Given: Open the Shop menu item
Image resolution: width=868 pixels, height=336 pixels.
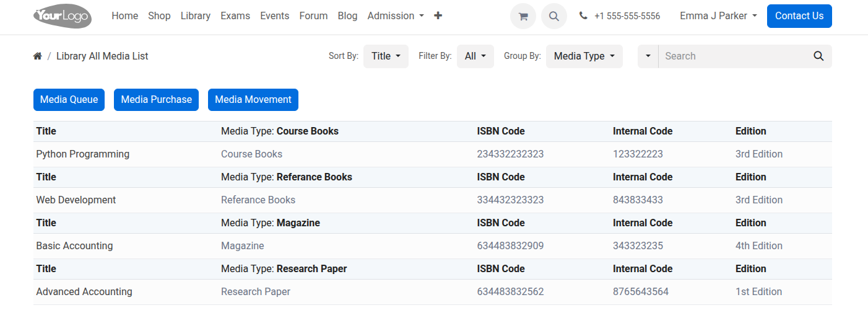Looking at the screenshot, I should tap(159, 16).
